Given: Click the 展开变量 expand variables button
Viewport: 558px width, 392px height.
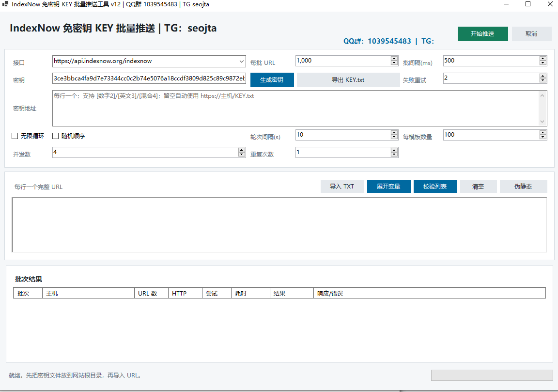Looking at the screenshot, I should [388, 187].
